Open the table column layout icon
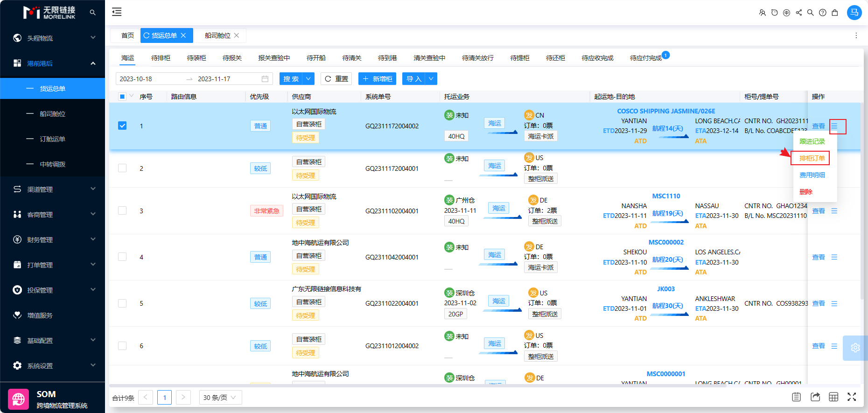This screenshot has height=413, width=868. click(x=833, y=397)
